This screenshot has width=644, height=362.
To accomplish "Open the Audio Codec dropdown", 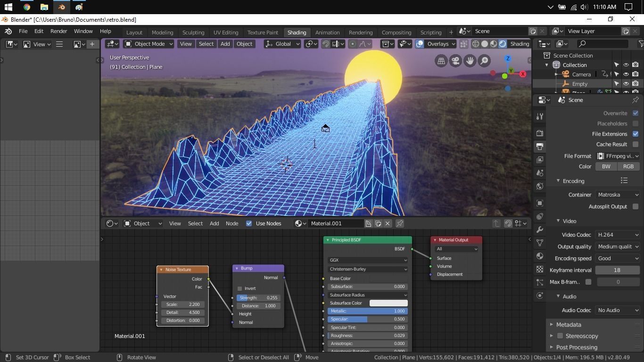I will click(x=618, y=310).
